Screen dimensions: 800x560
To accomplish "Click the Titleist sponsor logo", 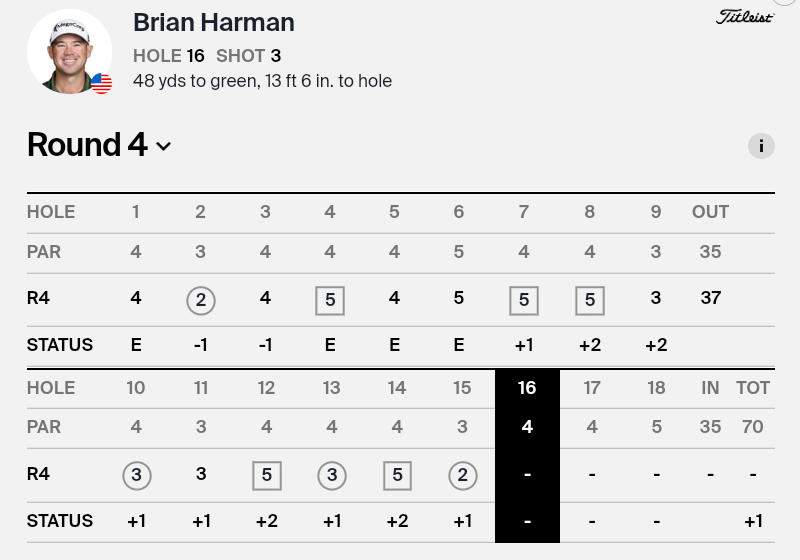I will click(745, 17).
